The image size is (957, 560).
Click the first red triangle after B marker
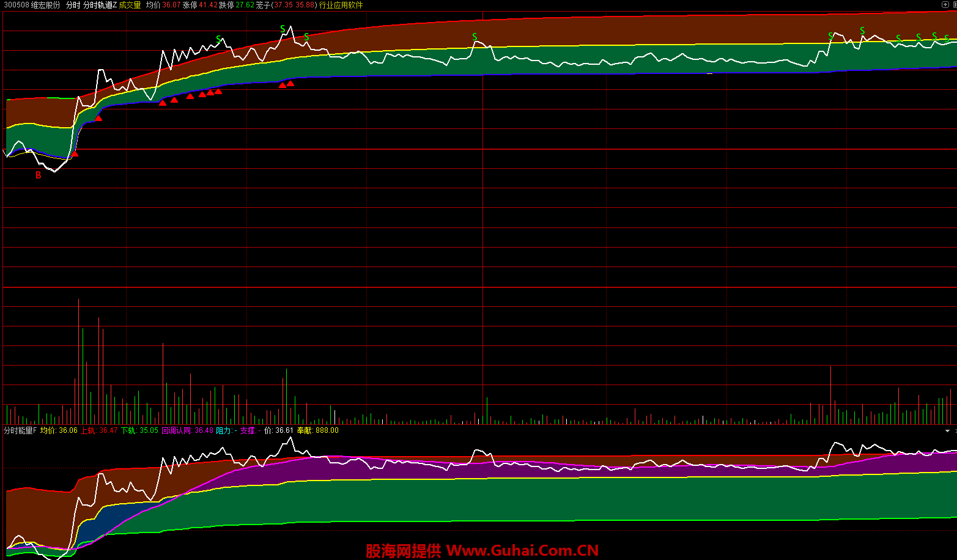[x=75, y=154]
